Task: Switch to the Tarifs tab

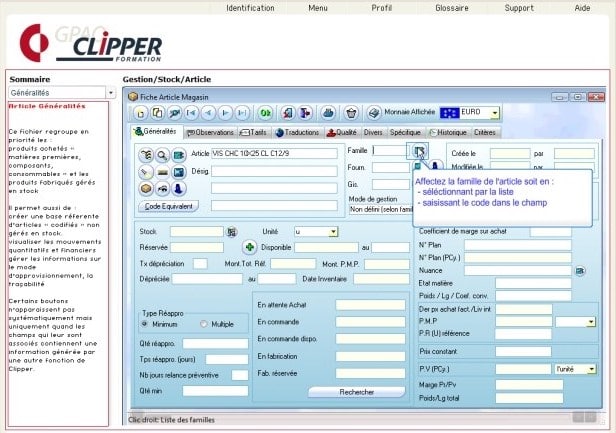Action: 254,133
